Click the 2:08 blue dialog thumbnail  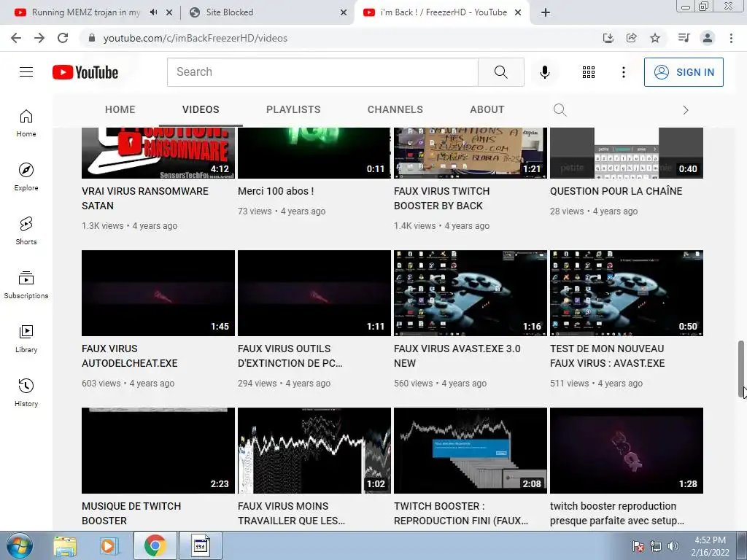(471, 451)
